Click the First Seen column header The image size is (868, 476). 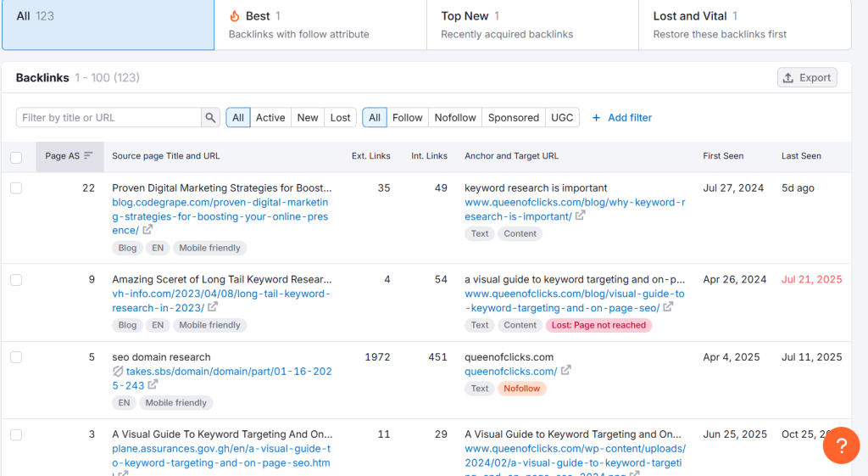coord(723,156)
